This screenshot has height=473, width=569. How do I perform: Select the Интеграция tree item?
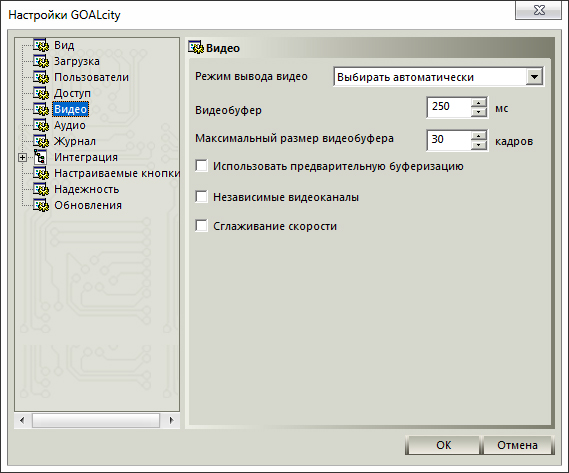tap(86, 157)
